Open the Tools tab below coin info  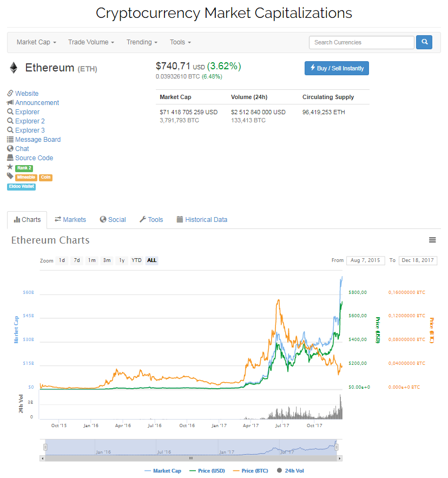pos(151,220)
